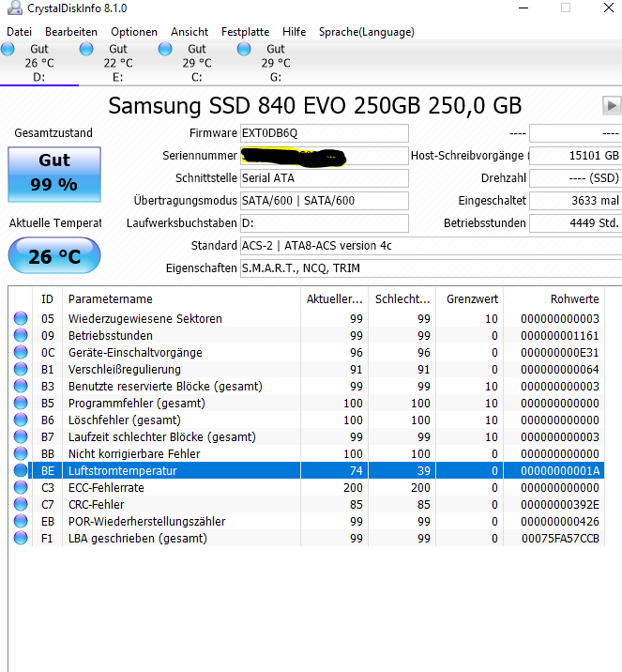Click the Rohwerte column header
The image size is (622, 672).
[x=554, y=299]
